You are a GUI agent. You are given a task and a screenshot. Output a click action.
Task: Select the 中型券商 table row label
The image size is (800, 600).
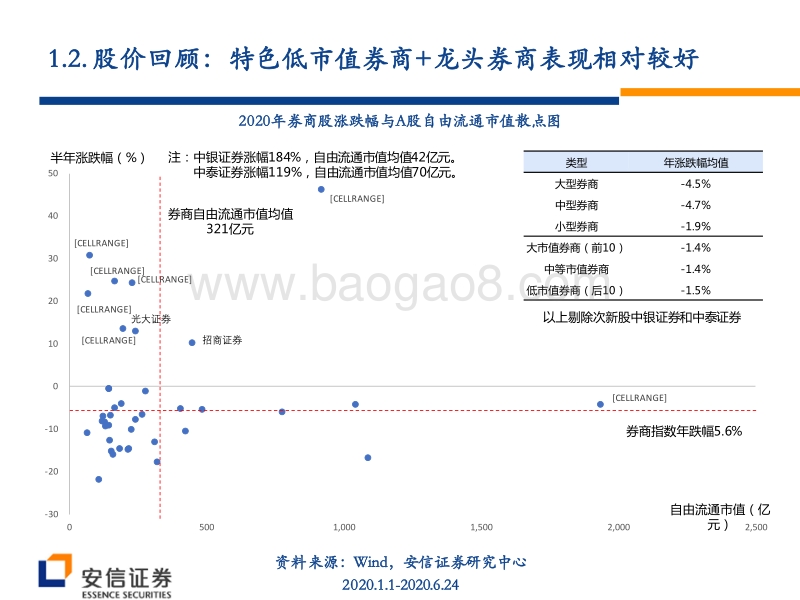(x=576, y=205)
